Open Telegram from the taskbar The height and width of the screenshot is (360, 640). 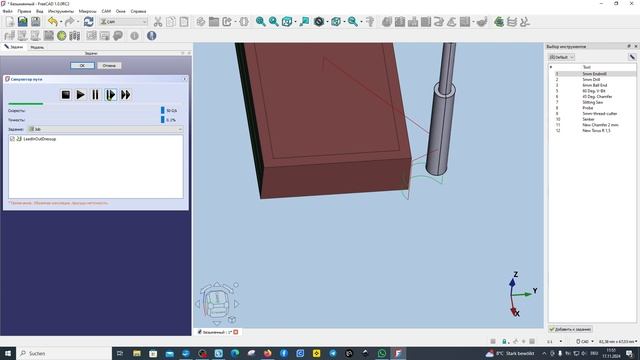(x=333, y=353)
